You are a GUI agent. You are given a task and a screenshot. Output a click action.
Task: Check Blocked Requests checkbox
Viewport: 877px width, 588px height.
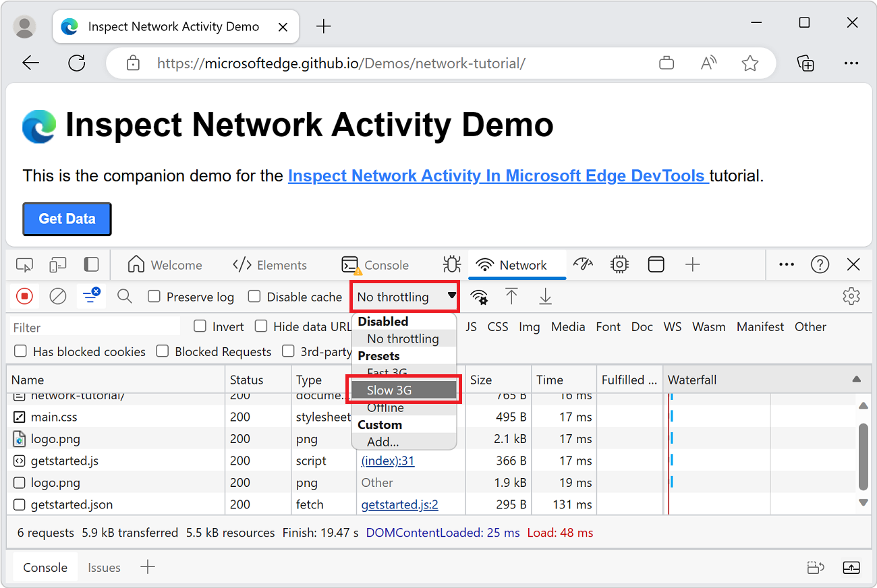point(163,351)
